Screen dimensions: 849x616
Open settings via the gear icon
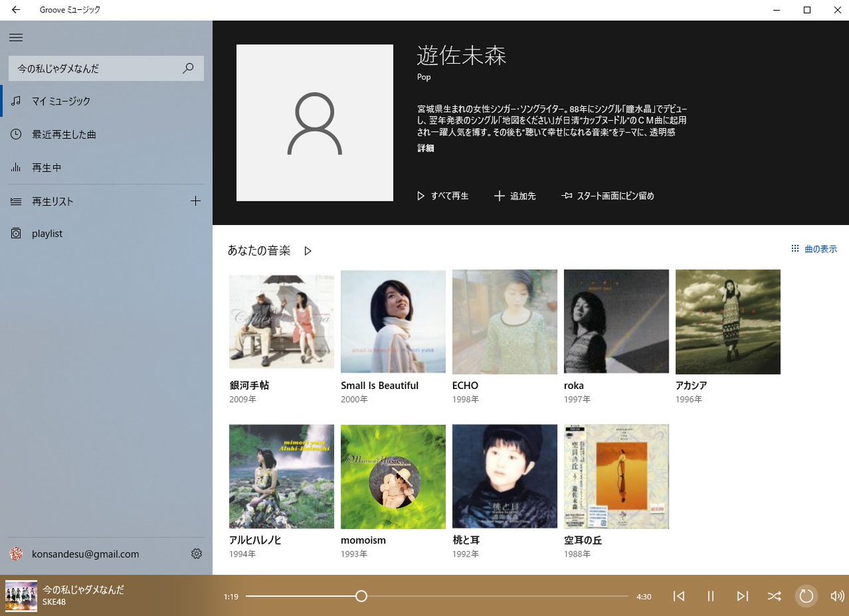coord(197,554)
